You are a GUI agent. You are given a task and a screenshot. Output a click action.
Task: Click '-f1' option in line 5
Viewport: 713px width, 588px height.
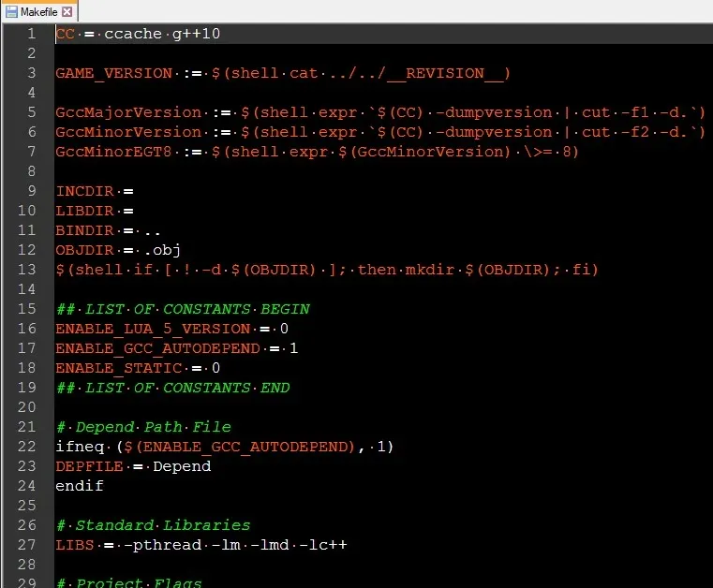tap(634, 112)
